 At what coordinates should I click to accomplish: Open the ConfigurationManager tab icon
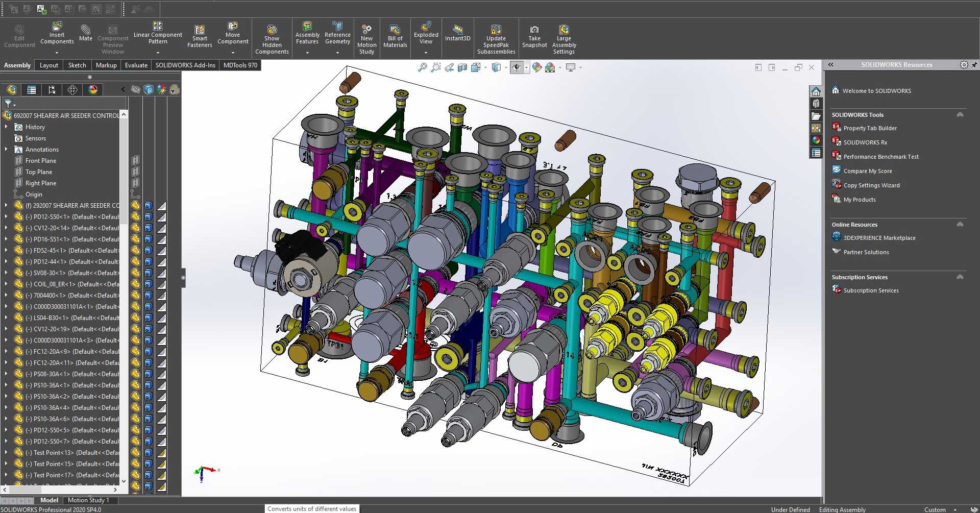(x=52, y=90)
